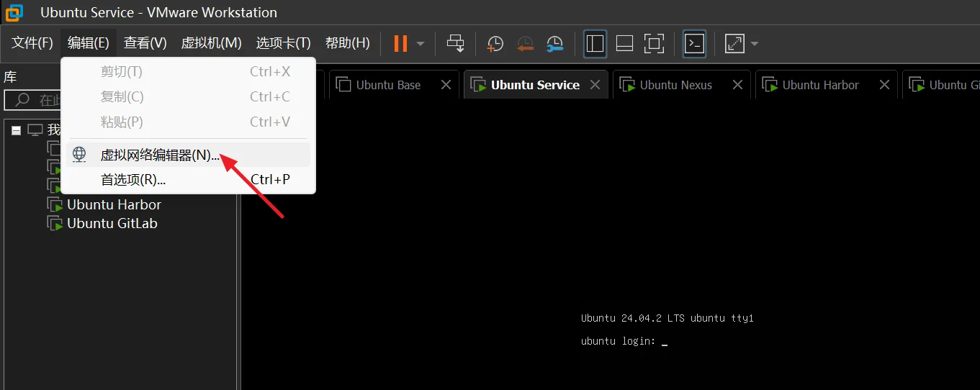Click the library search field

point(33,99)
